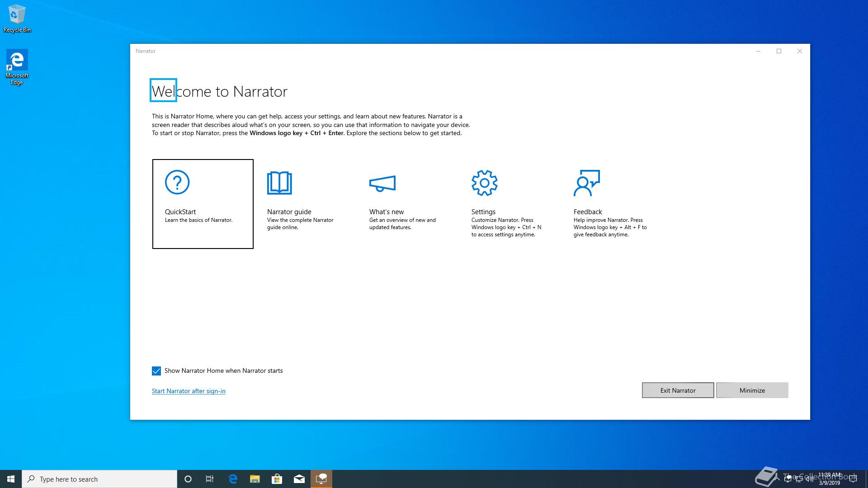Click the Minimize button at bottom right
868x488 pixels.
752,390
